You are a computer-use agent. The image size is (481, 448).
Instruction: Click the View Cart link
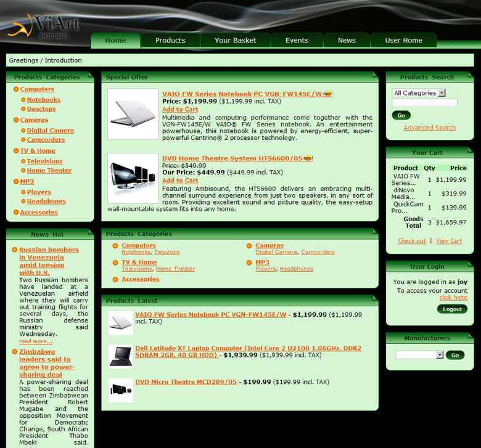coord(449,241)
